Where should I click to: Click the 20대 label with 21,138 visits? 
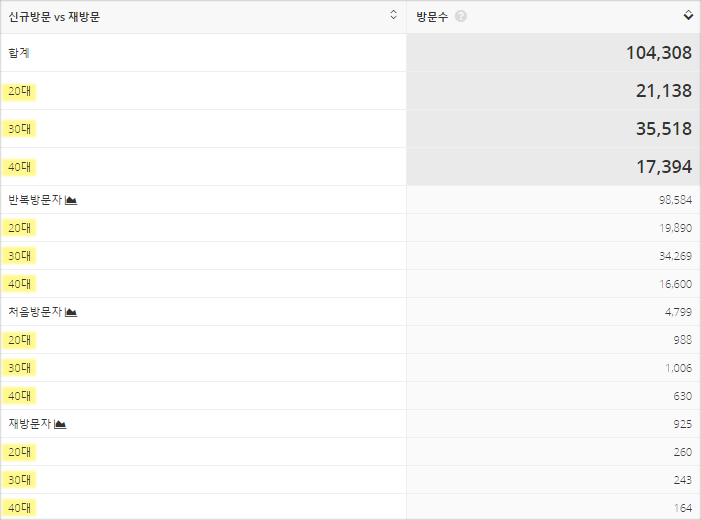click(x=19, y=91)
